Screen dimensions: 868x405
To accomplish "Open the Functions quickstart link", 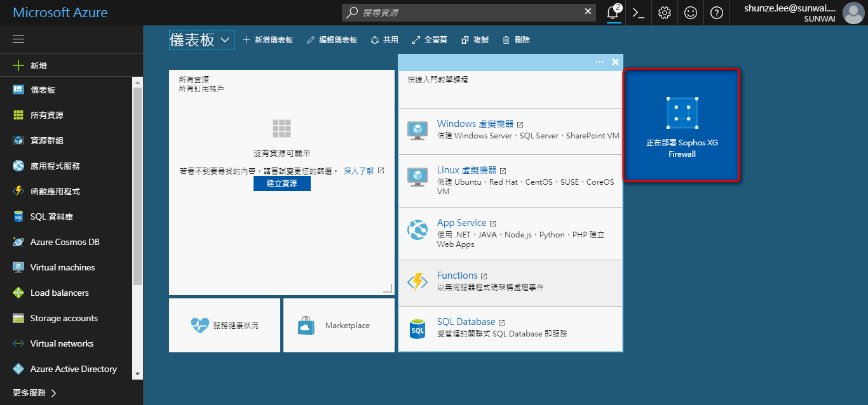I will (x=458, y=276).
